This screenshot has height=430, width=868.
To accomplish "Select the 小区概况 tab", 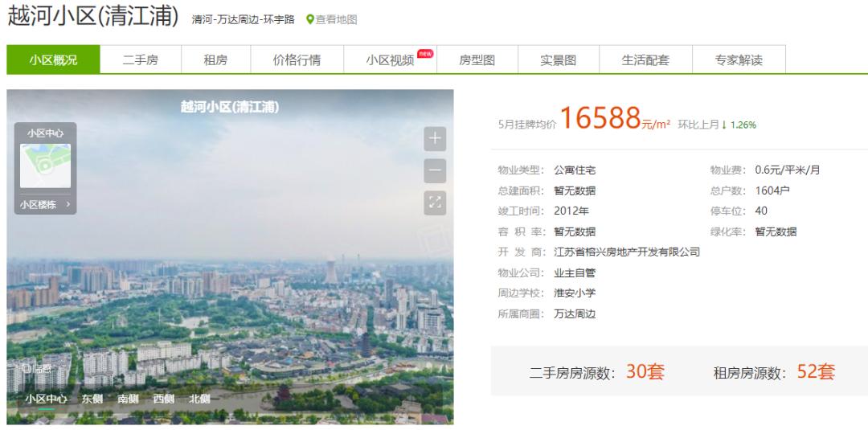I will [53, 59].
